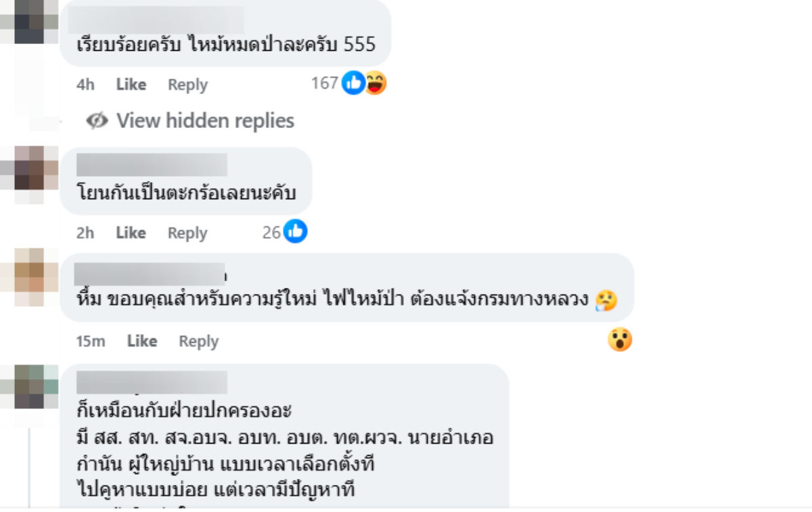Click the hidden-eye icon next to View hidden replies
Screen dimensions: 812x512
point(97,121)
